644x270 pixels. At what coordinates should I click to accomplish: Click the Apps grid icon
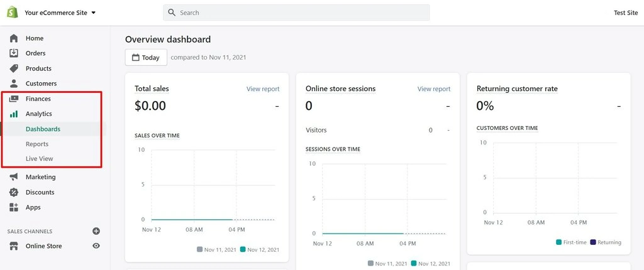tap(14, 207)
